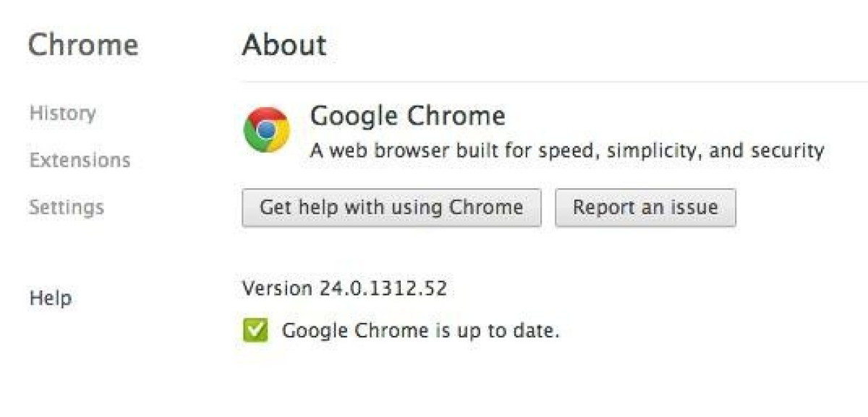Viewport: 868px width, 417px height.
Task: Click the web browser tagline text
Action: tap(567, 151)
